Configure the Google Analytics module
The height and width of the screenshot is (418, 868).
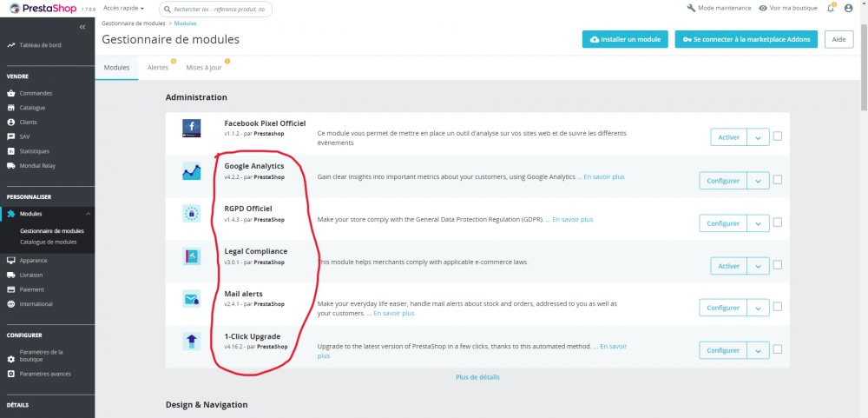(723, 181)
